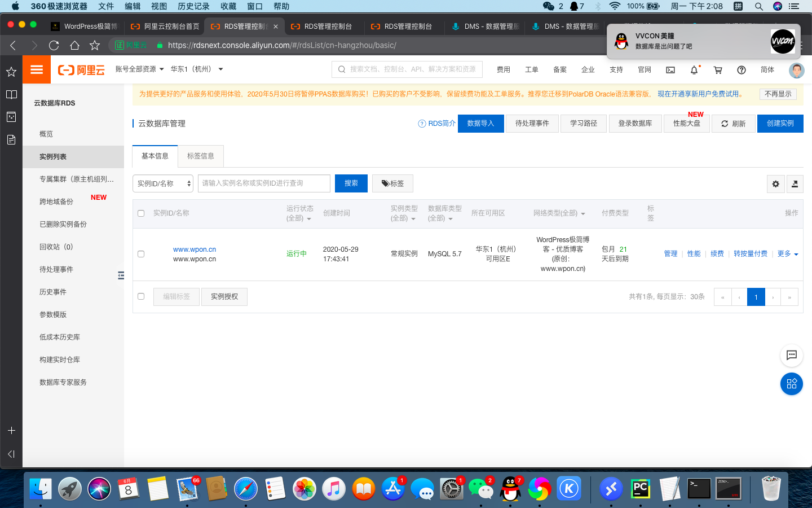The width and height of the screenshot is (812, 508).
Task: Click the top console search box
Action: pos(407,69)
